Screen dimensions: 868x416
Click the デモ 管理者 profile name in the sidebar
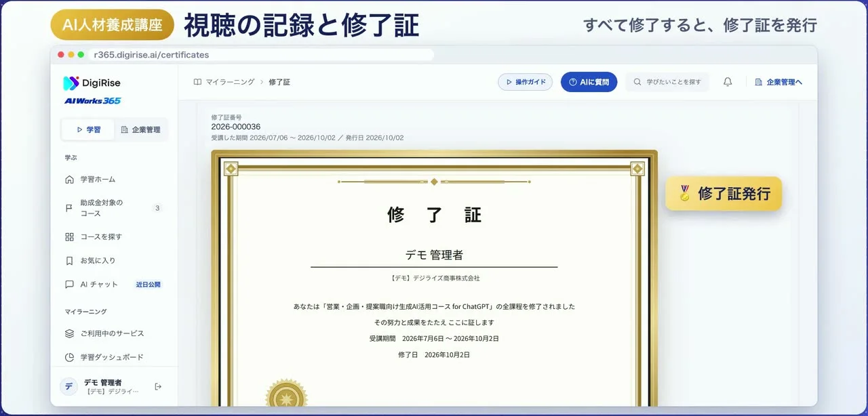[x=103, y=382]
